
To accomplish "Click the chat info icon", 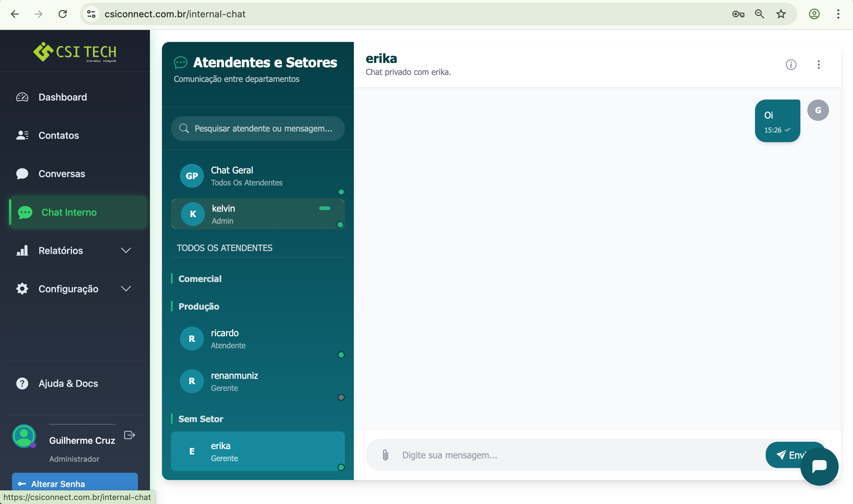I will click(791, 65).
